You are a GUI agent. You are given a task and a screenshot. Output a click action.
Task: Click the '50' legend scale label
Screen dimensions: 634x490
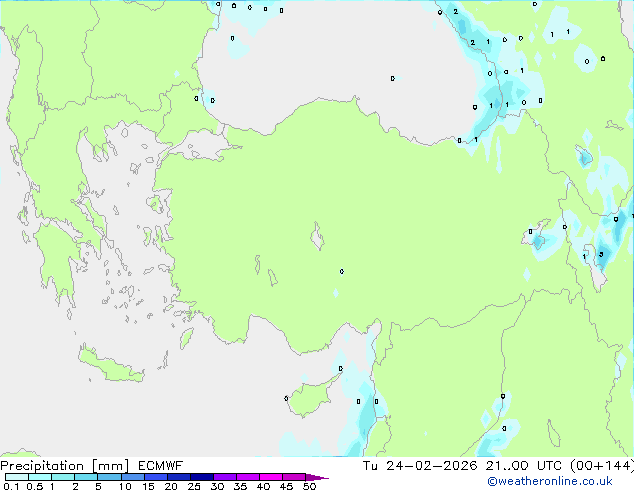309,486
